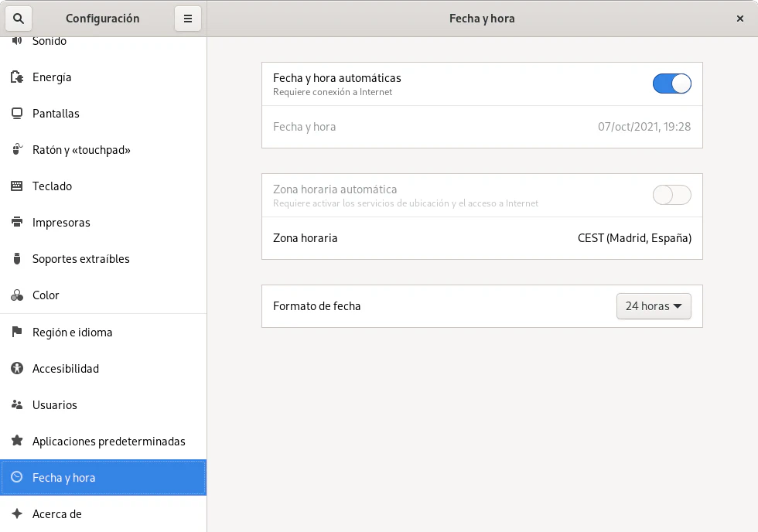
Task: Click the search magnifier icon in header
Action: pyautogui.click(x=19, y=19)
